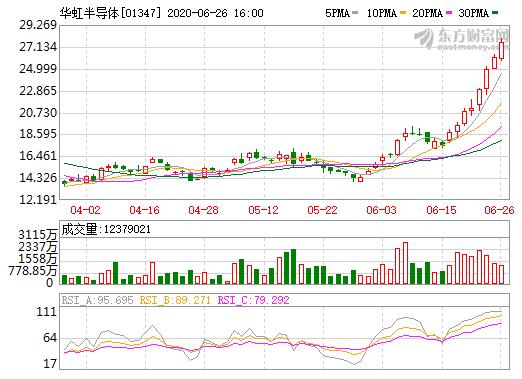Click the 20.730 price axis label
Screen dimensions: 522x379
click(x=38, y=113)
